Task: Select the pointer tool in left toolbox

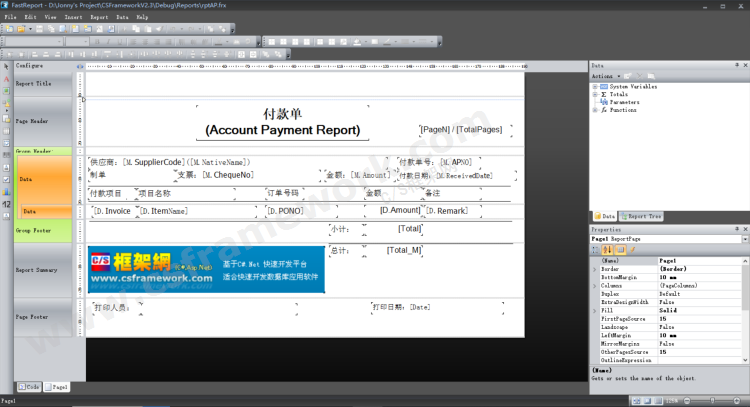Action: click(x=6, y=66)
